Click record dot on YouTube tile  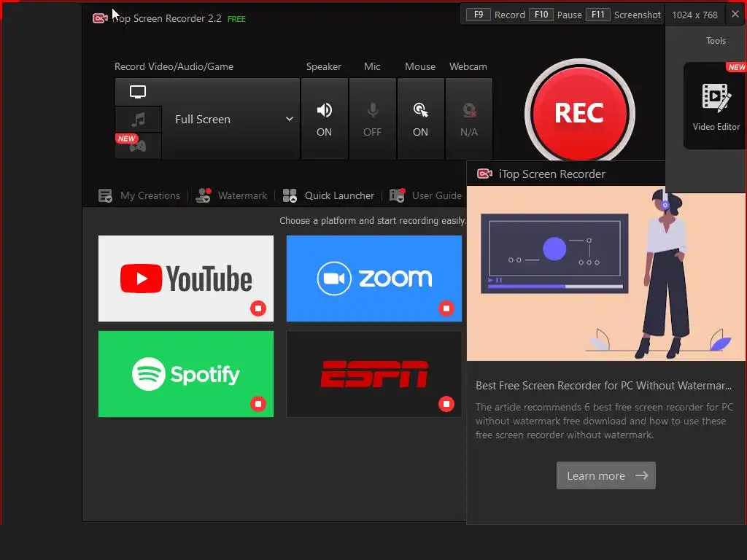click(258, 308)
